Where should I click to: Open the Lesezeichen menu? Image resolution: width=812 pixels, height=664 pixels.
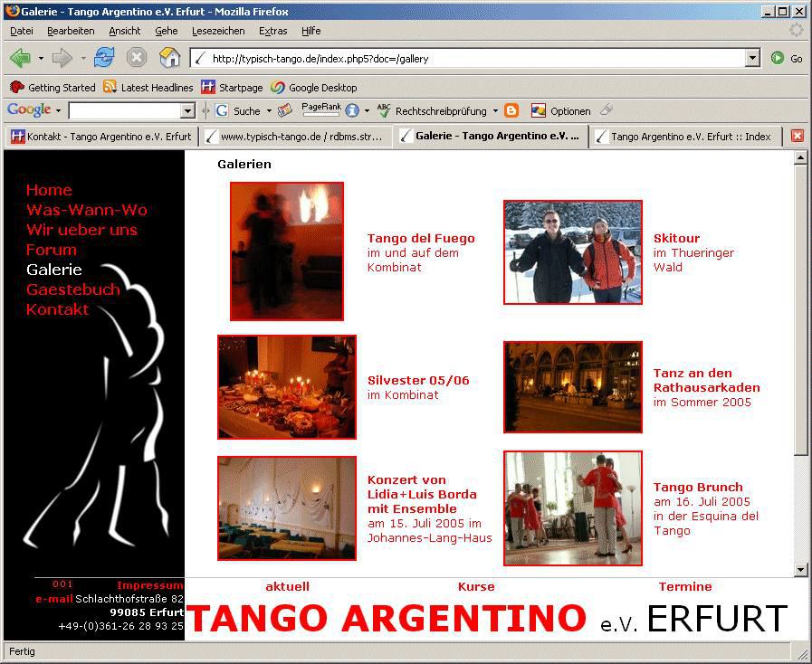coord(217,31)
